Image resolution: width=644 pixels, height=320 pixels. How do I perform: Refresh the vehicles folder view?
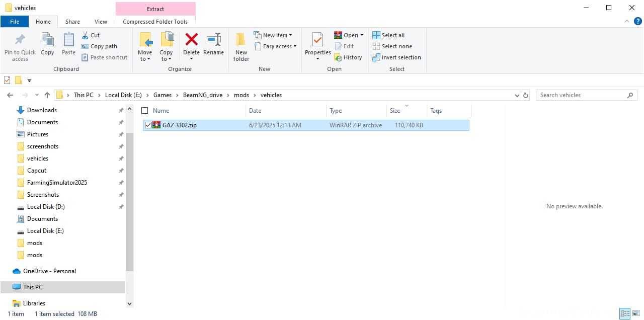(526, 95)
